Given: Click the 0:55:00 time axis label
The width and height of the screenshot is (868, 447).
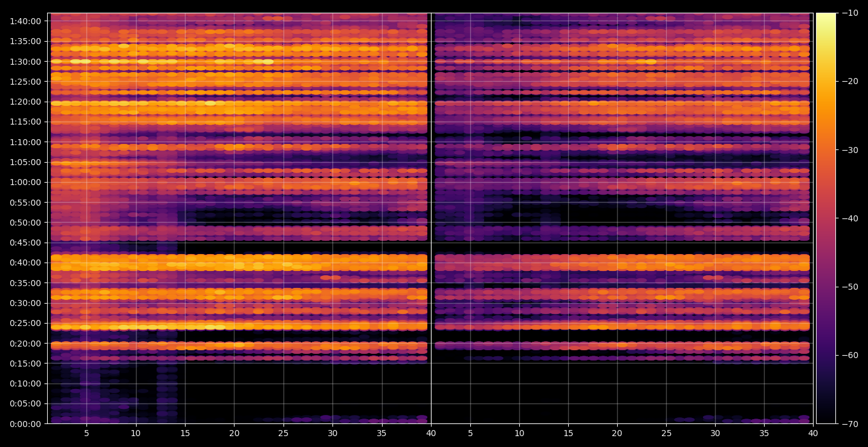Looking at the screenshot, I should [25, 203].
